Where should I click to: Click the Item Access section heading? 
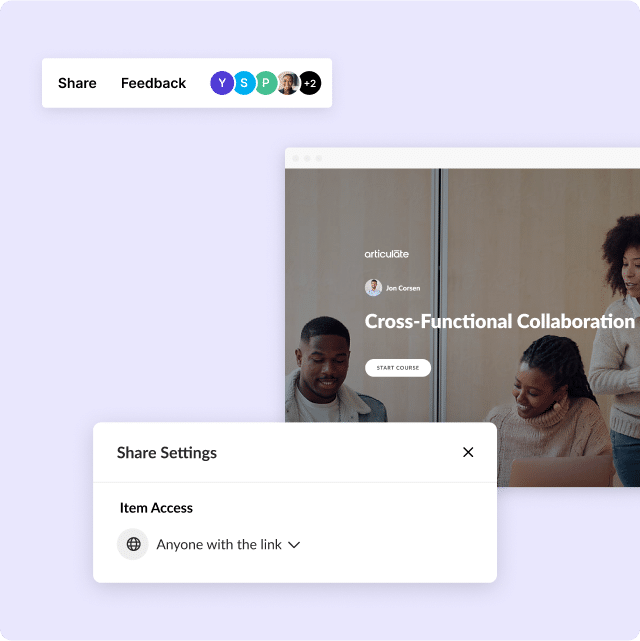[x=156, y=508]
